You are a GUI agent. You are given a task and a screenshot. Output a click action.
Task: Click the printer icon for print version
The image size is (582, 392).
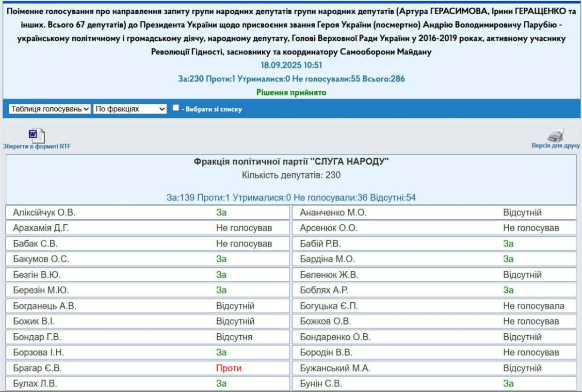pos(555,135)
